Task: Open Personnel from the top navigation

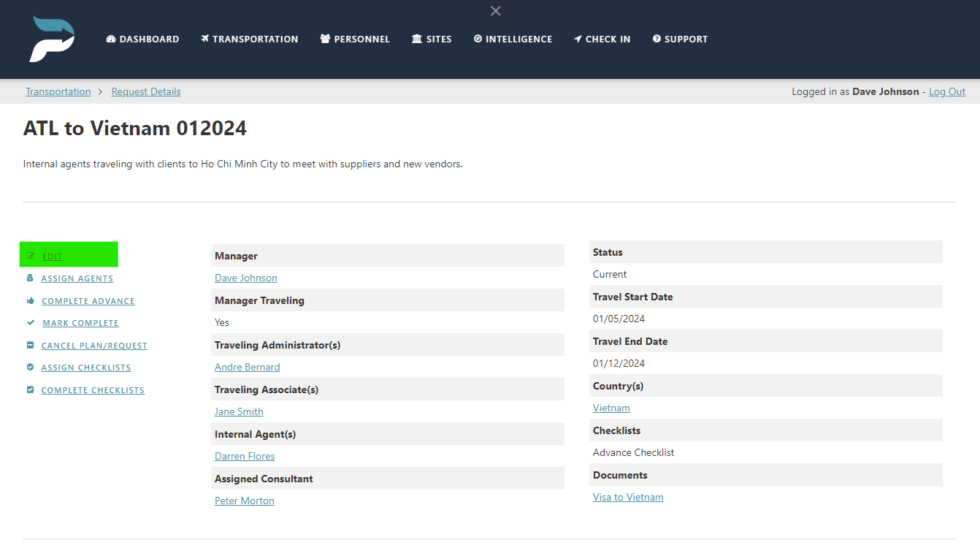Action: (355, 39)
